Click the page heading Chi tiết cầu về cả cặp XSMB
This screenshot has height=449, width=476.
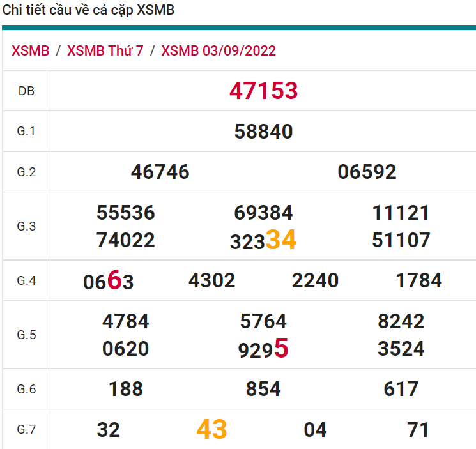click(x=88, y=10)
